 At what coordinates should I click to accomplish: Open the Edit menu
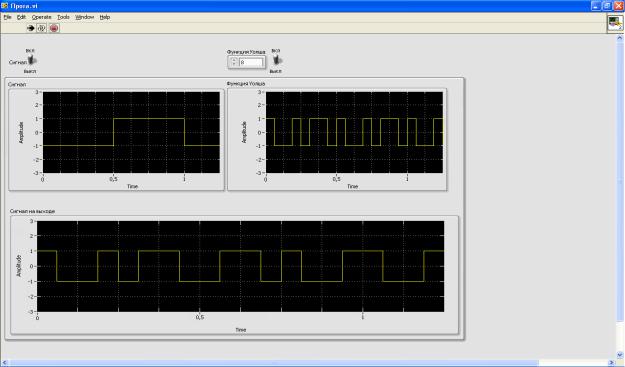click(x=21, y=17)
